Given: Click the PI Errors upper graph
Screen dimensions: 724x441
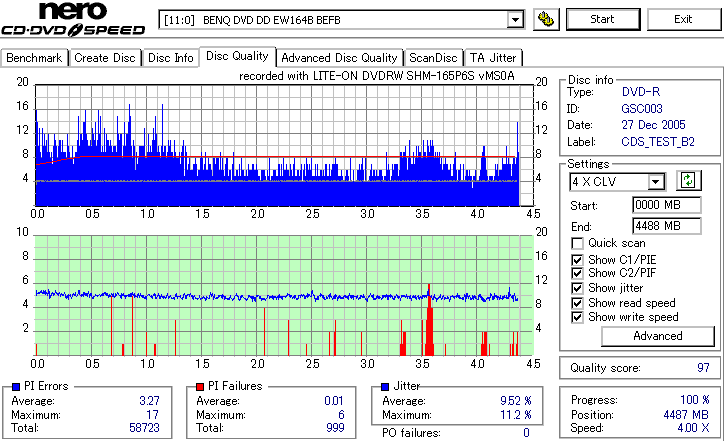Looking at the screenshot, I should pos(284,145).
